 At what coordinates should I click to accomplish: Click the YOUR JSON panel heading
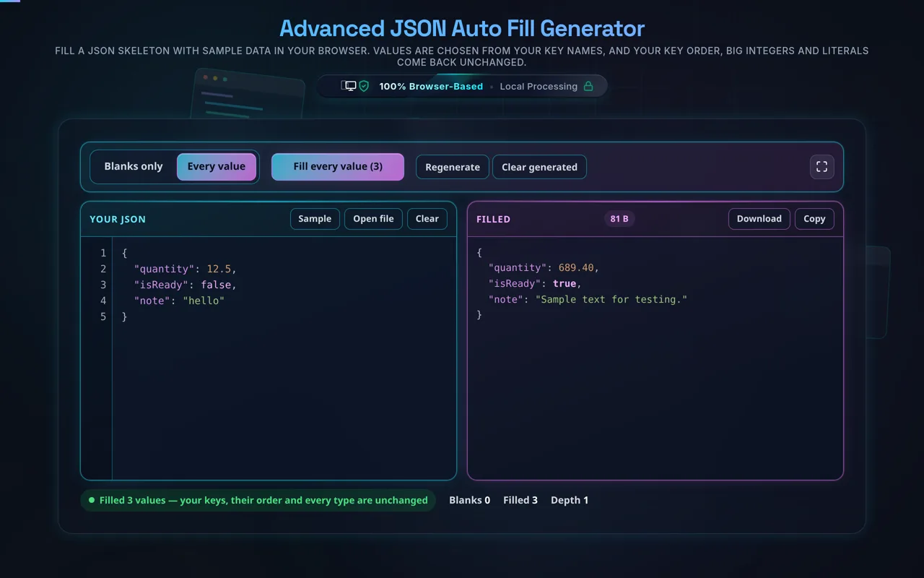click(x=118, y=219)
